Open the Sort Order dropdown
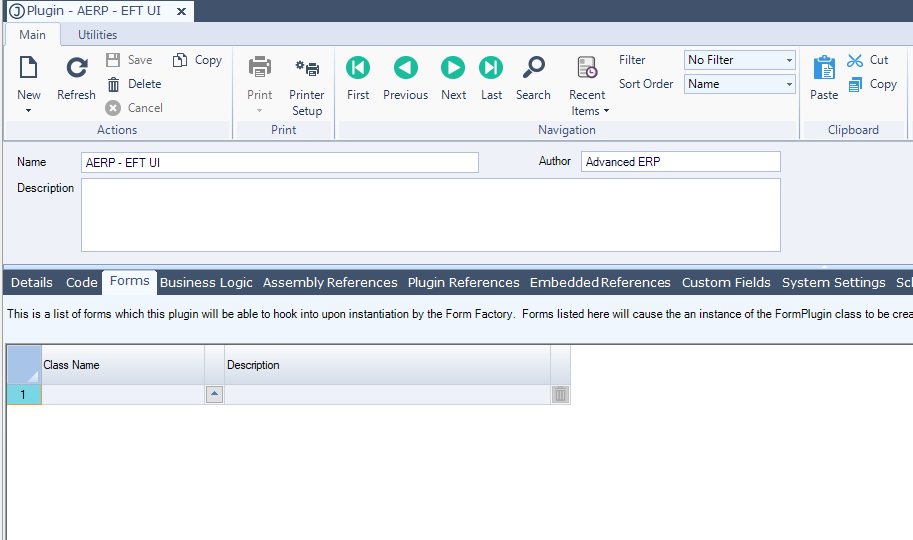Image resolution: width=913 pixels, height=540 pixels. [789, 84]
